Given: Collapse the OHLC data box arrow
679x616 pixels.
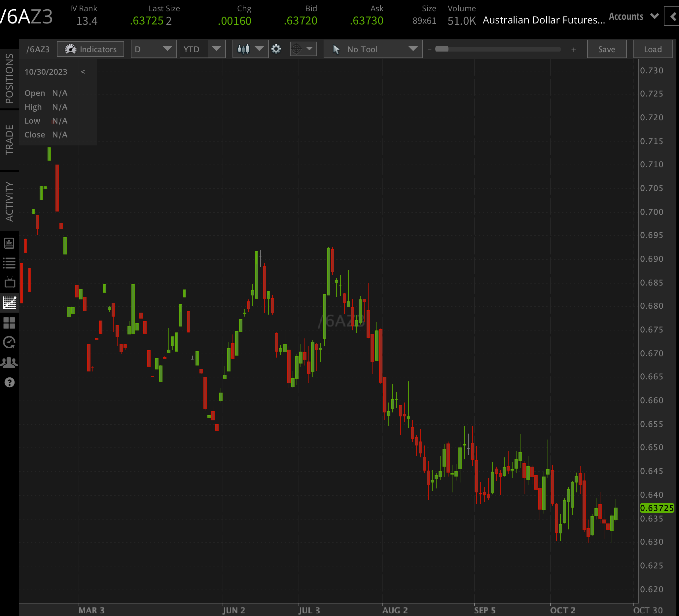Looking at the screenshot, I should click(x=83, y=72).
